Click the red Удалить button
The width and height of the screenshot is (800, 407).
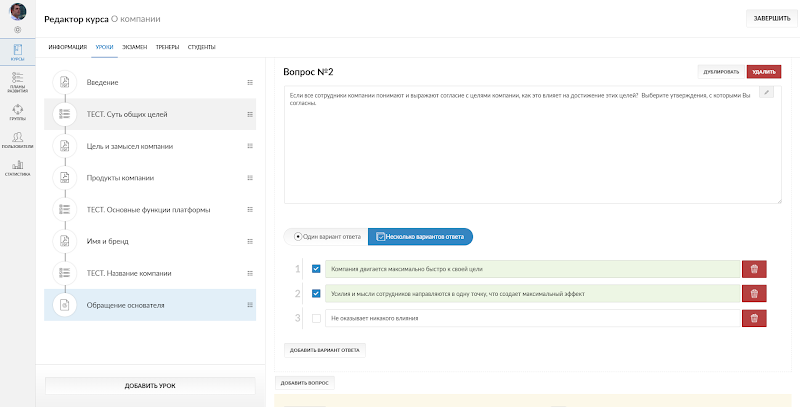(x=764, y=72)
